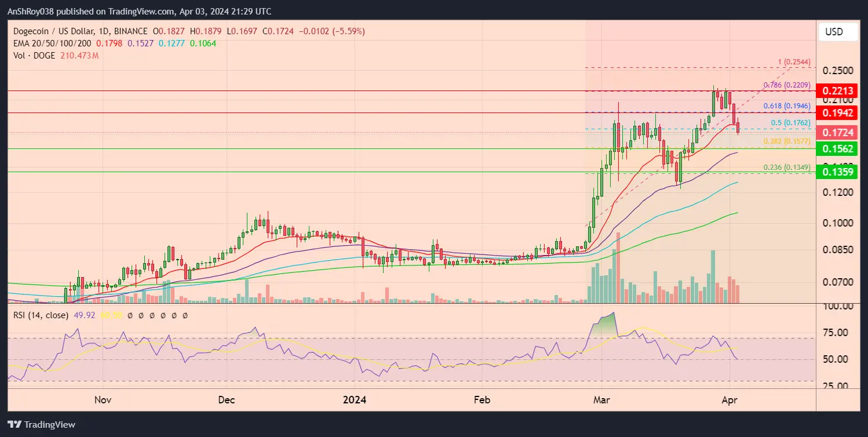Click the Dec label on time axis
The height and width of the screenshot is (437, 868).
(227, 400)
